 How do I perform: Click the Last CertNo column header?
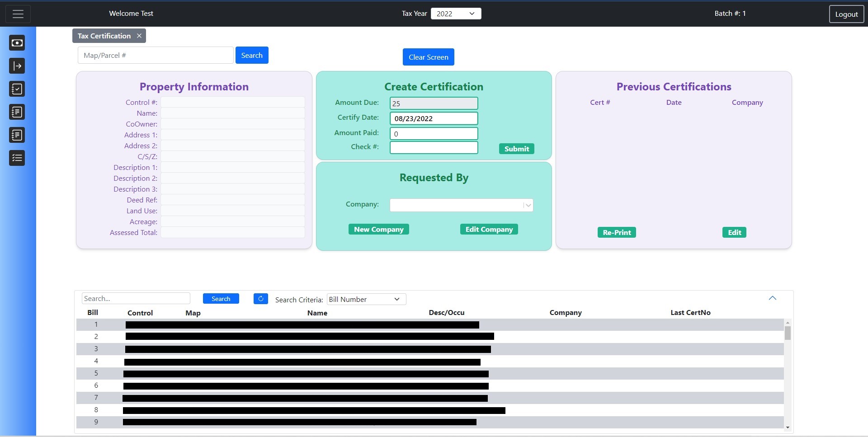(x=690, y=312)
